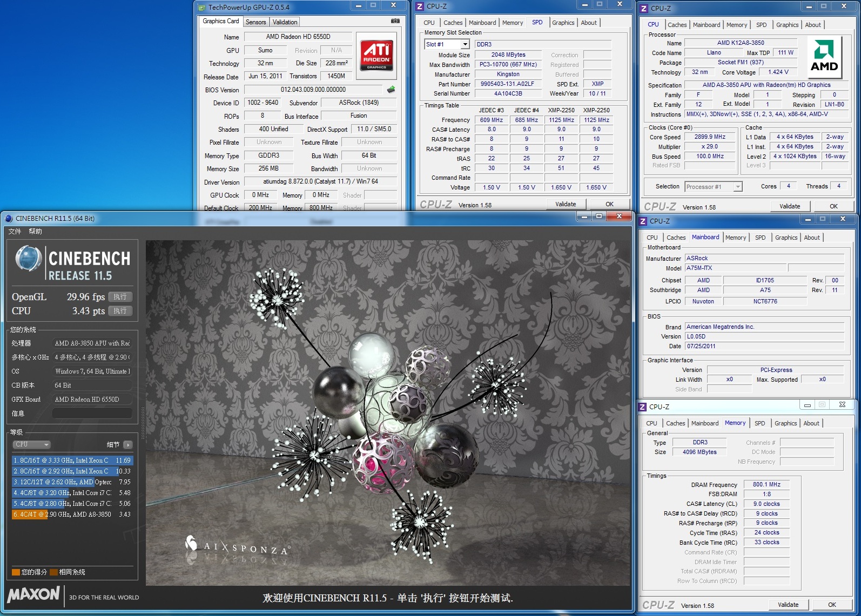Viewport: 861px width, 616px height.
Task: Select the 8C/16T 3.33 GHz Xeon ranking row
Action: pyautogui.click(x=72, y=461)
